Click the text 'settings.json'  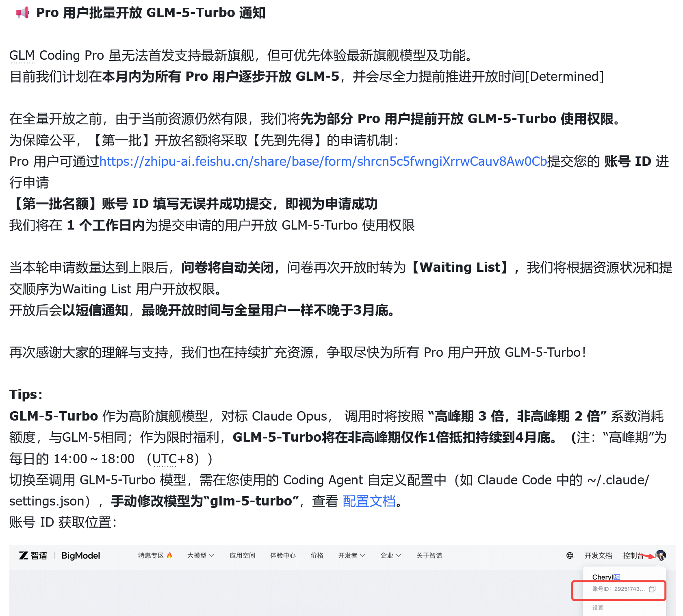(x=46, y=501)
